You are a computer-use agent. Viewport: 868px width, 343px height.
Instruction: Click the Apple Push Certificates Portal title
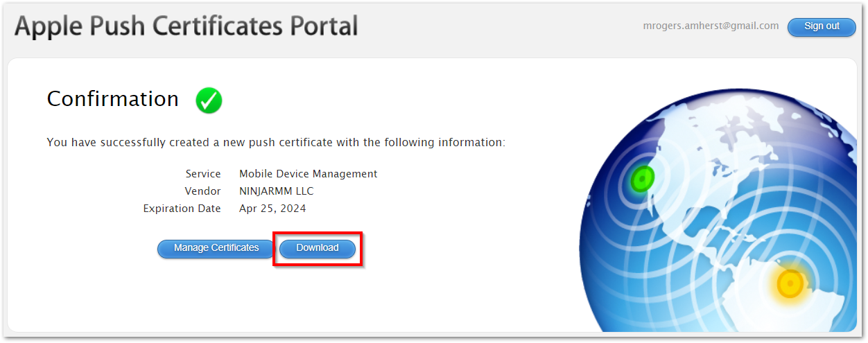click(x=186, y=26)
